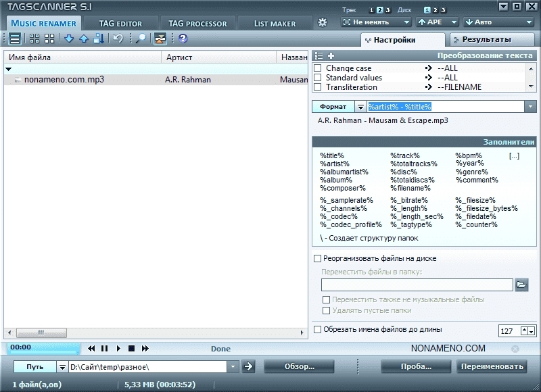Viewport: 541px width, 392px height.
Task: Toggle the orange panel layout icon
Action: pos(160,39)
